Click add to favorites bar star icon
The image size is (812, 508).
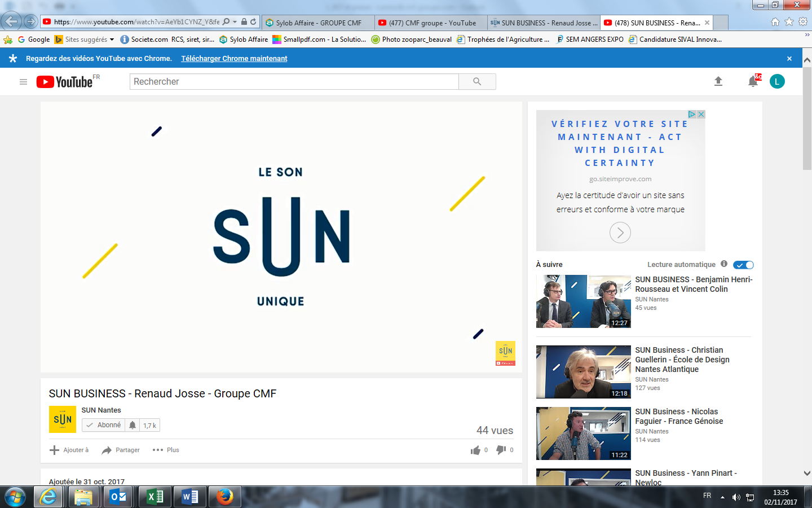8,40
